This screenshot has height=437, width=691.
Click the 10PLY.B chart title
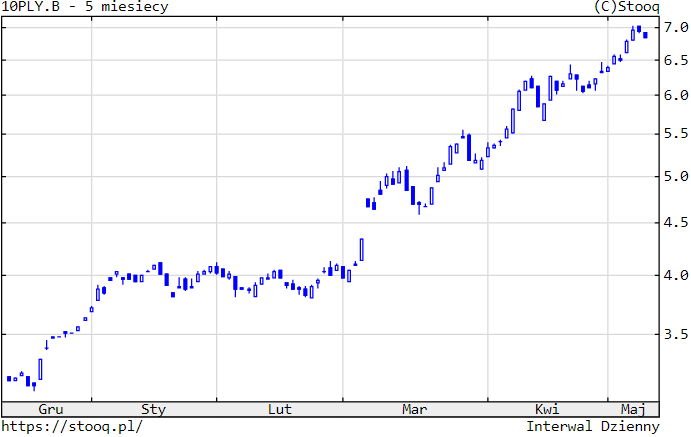click(x=85, y=7)
